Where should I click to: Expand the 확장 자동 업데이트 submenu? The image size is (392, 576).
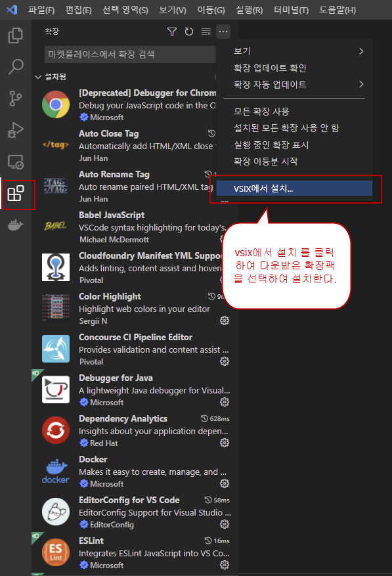(298, 85)
